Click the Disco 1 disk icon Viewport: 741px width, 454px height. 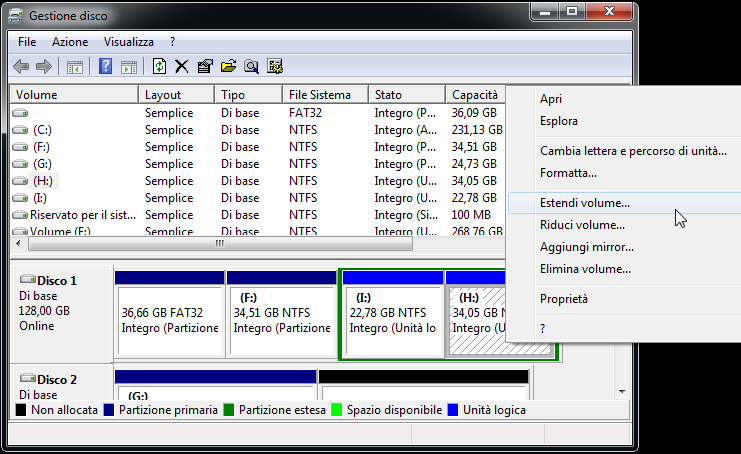(27, 279)
